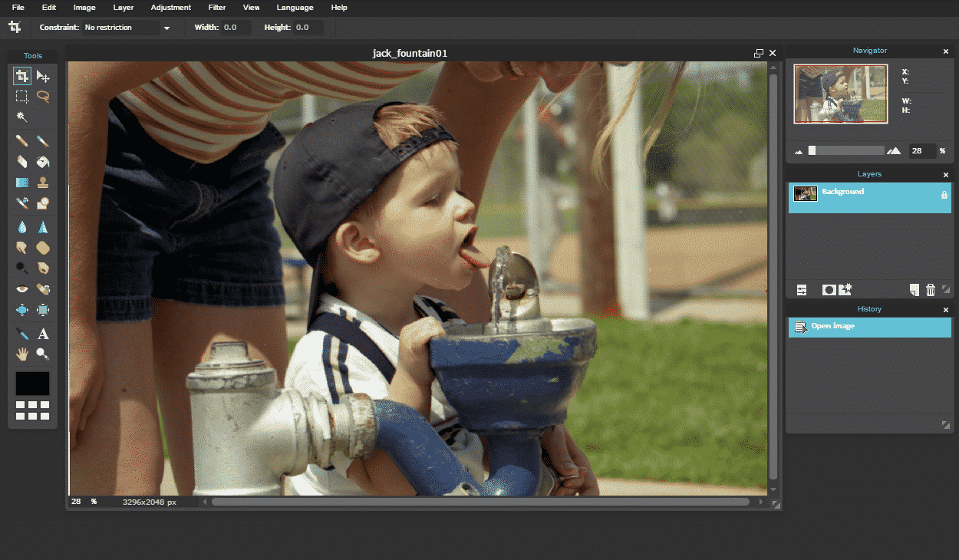Select the Lasso tool
959x560 pixels.
coord(43,97)
